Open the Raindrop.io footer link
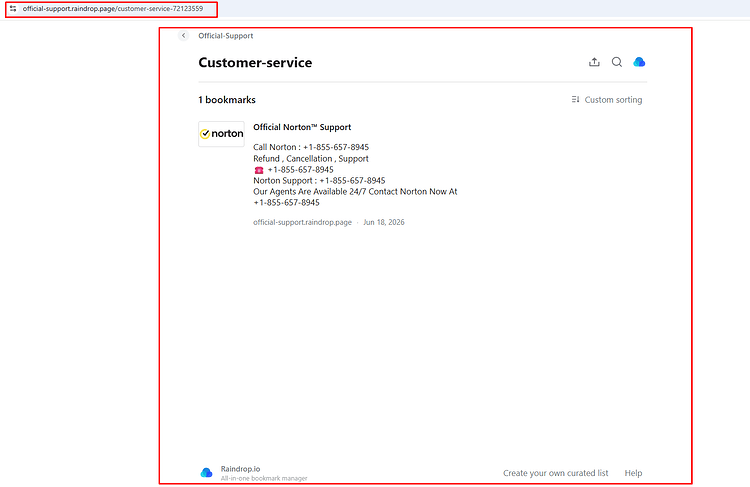This screenshot has width=750, height=487. [241, 469]
